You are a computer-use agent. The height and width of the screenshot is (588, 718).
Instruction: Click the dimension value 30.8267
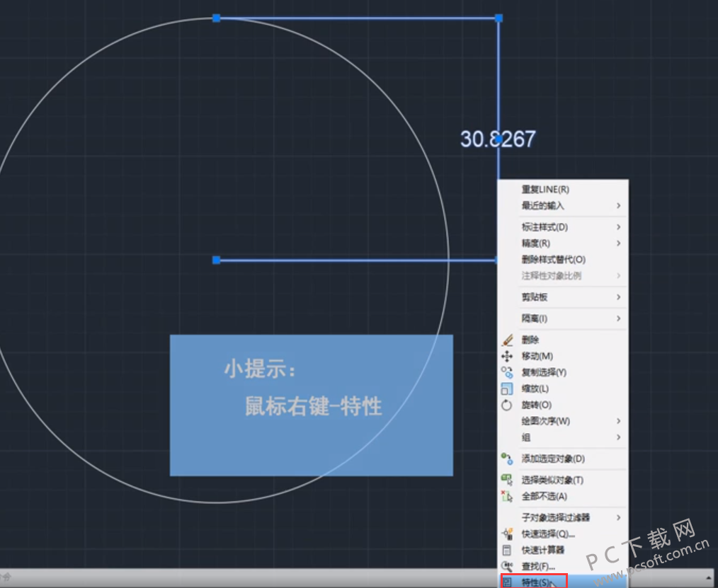coord(497,139)
